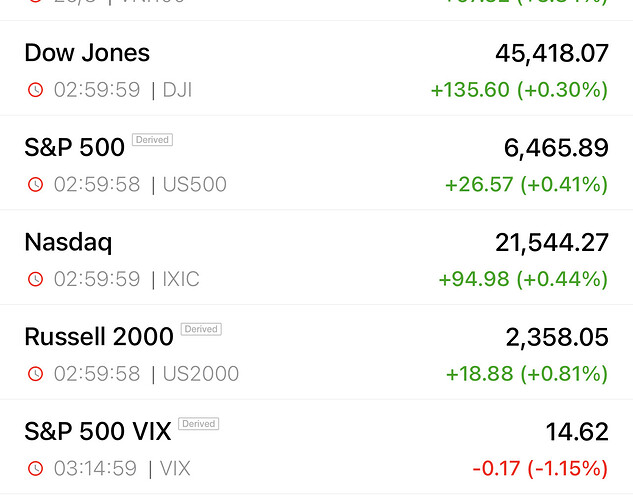Select the US2000 ticker symbol
The width and height of the screenshot is (633, 500).
coord(201,374)
